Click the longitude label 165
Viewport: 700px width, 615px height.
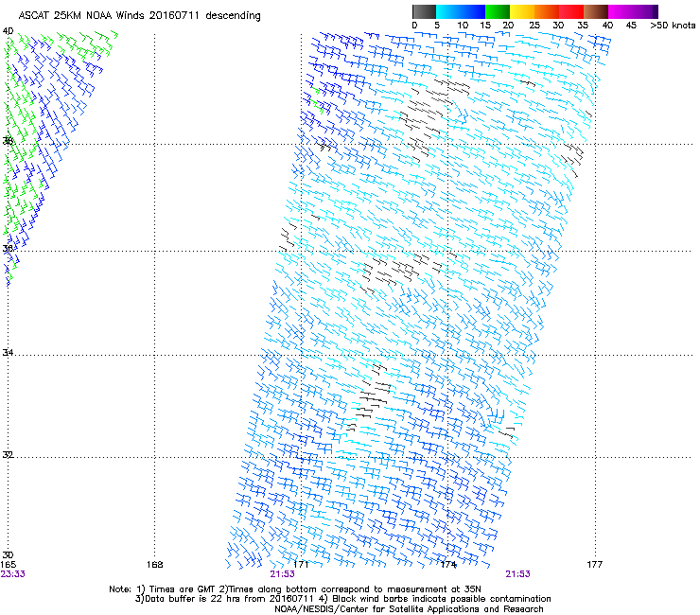[x=8, y=565]
